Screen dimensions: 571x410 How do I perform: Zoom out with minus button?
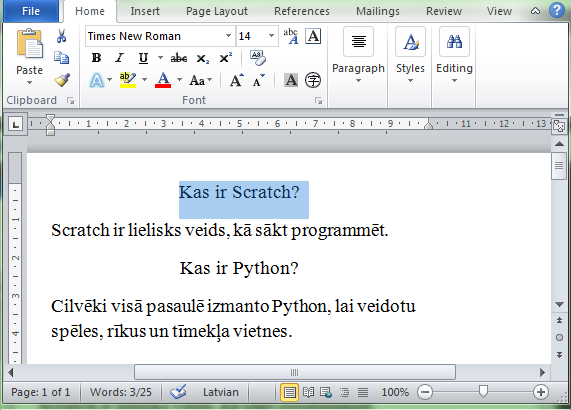(x=425, y=392)
